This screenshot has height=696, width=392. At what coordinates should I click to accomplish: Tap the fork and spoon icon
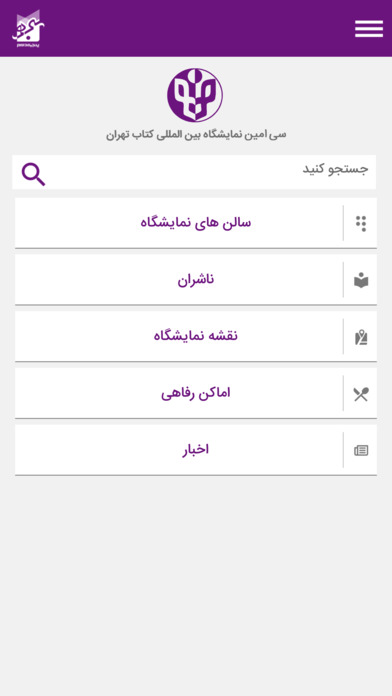[361, 394]
